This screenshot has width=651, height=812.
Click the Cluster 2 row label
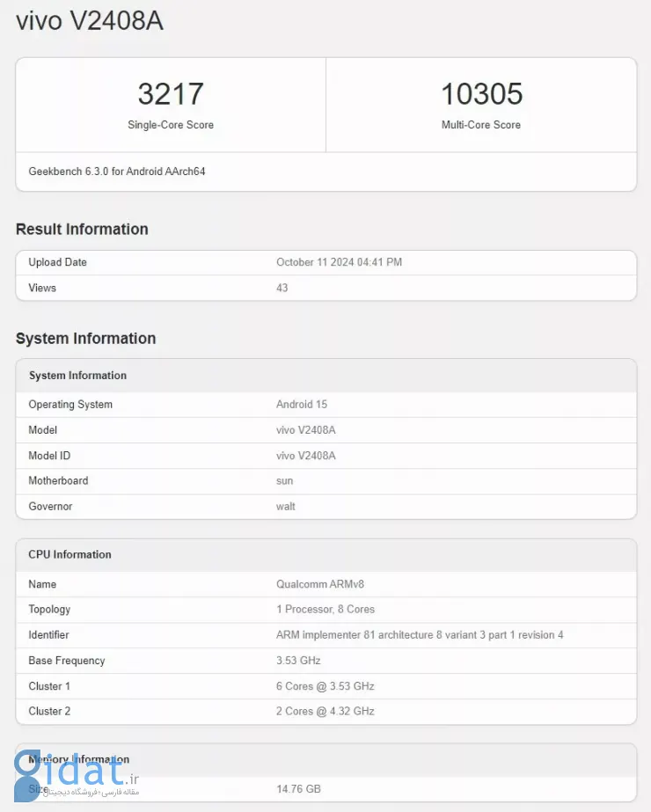[x=49, y=712]
